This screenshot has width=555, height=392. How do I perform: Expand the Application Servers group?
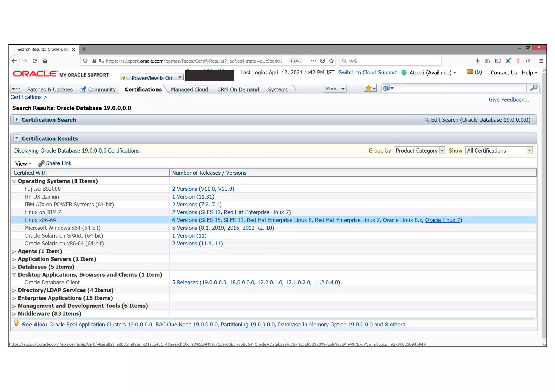point(14,259)
